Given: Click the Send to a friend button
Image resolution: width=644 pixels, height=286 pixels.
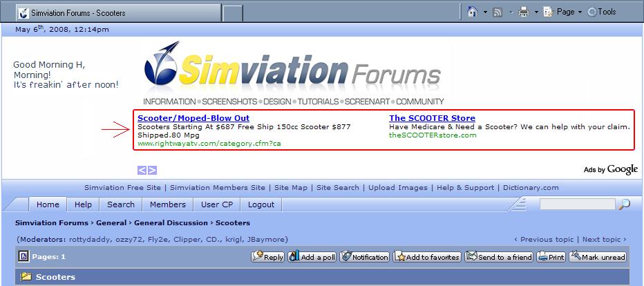Looking at the screenshot, I should click(499, 257).
